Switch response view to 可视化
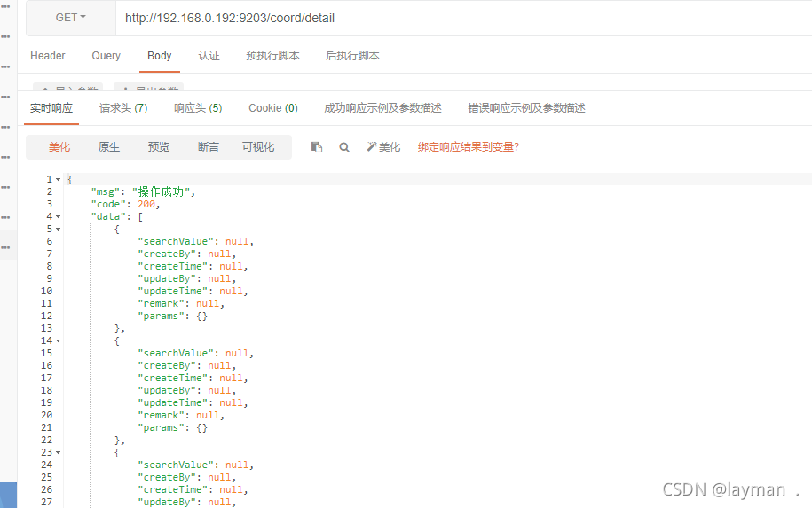 tap(258, 147)
